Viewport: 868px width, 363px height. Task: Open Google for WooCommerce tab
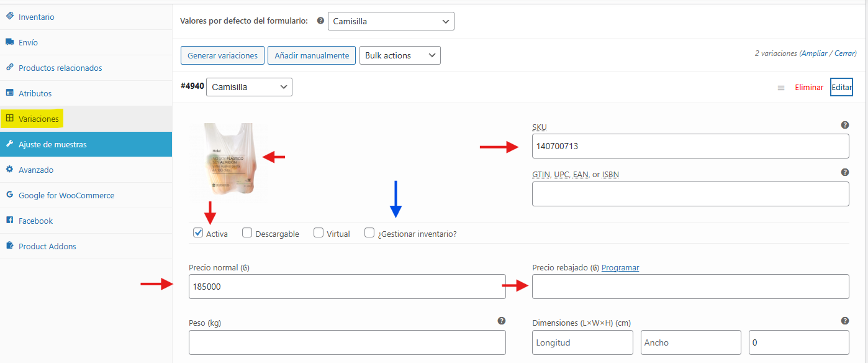[86, 195]
